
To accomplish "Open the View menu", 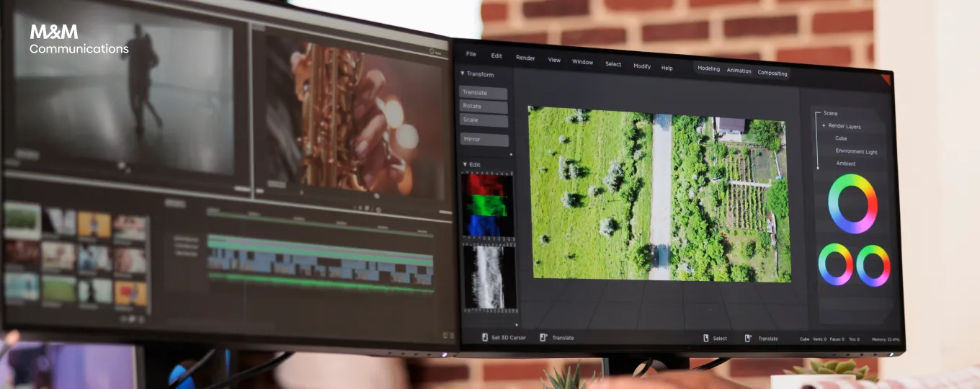I will pyautogui.click(x=554, y=60).
